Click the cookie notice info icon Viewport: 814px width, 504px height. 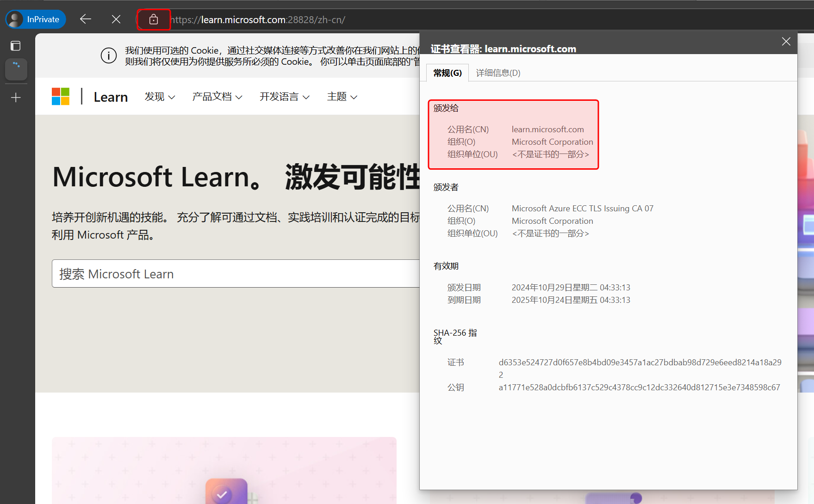click(109, 56)
